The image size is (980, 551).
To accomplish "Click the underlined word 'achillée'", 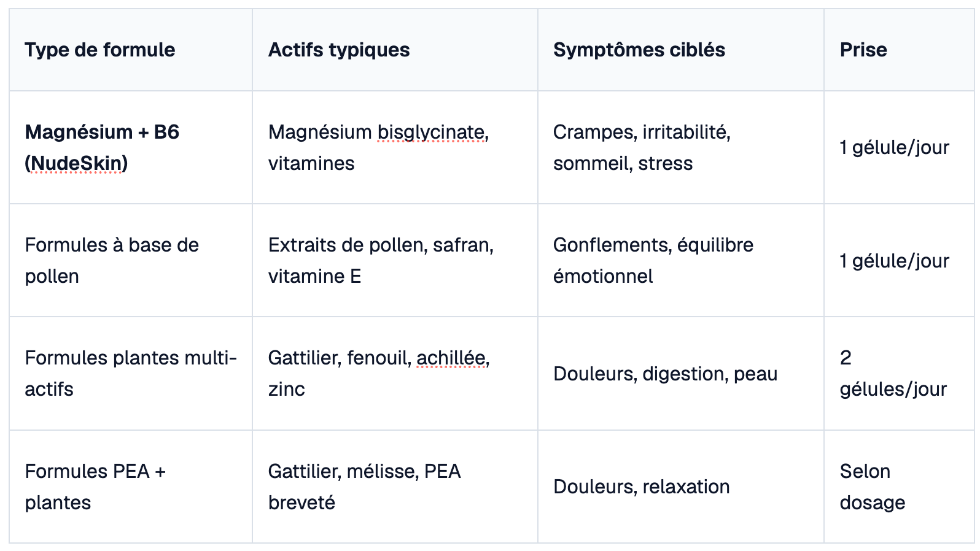I will tap(451, 358).
